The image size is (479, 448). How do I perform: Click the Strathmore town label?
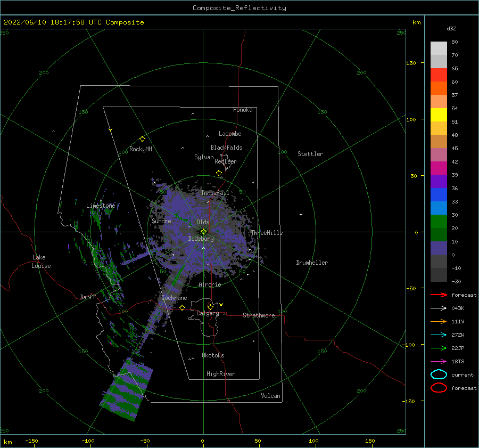(259, 315)
